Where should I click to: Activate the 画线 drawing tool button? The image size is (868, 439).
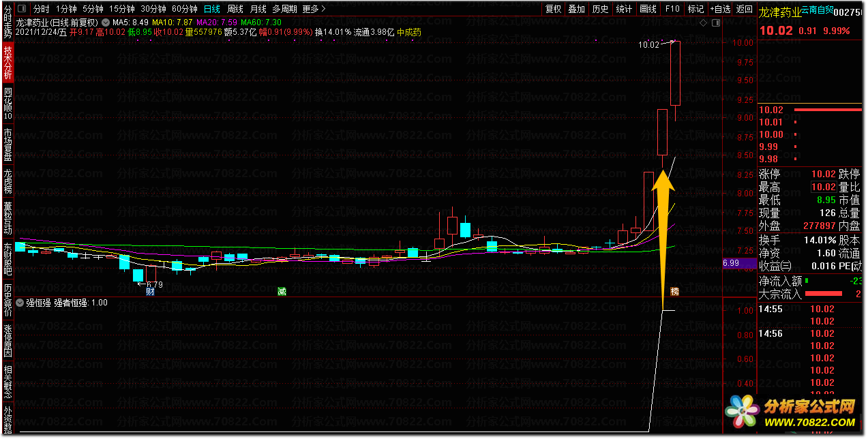pyautogui.click(x=648, y=9)
